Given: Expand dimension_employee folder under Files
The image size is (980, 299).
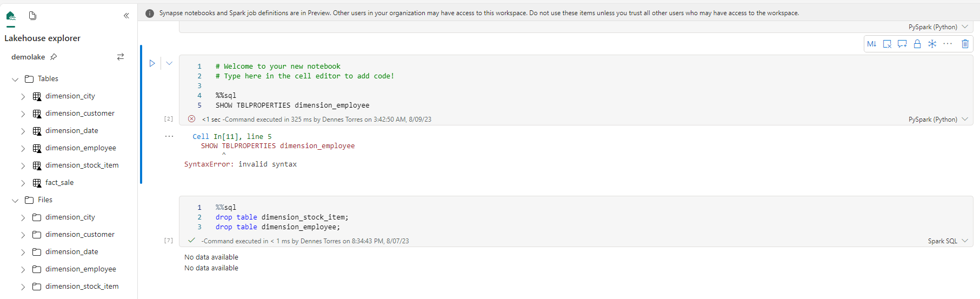Looking at the screenshot, I should point(23,269).
